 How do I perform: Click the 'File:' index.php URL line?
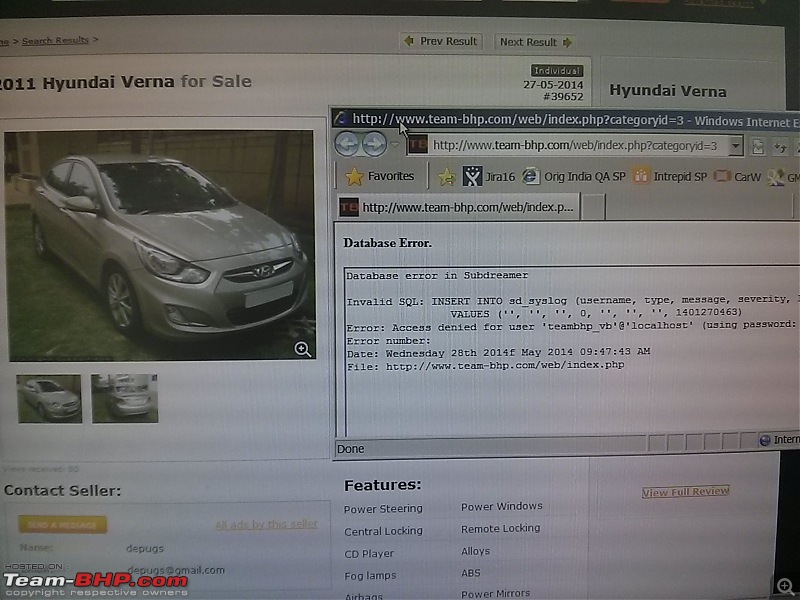[x=485, y=366]
